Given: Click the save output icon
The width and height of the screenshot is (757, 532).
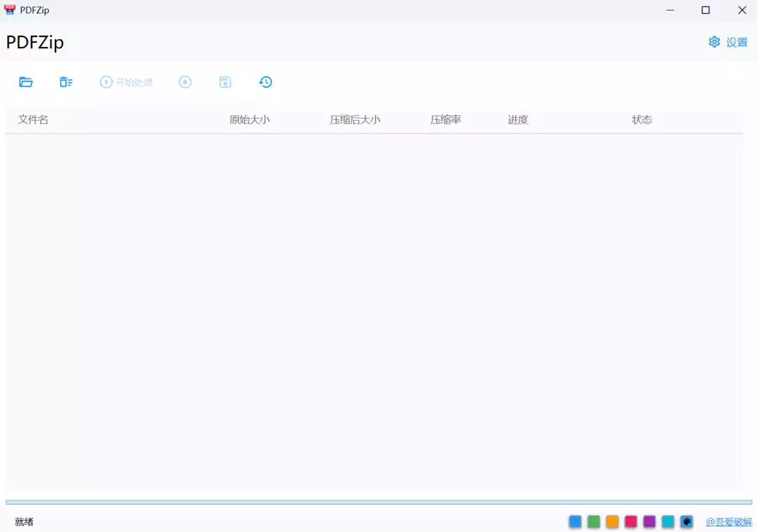Looking at the screenshot, I should pyautogui.click(x=225, y=82).
